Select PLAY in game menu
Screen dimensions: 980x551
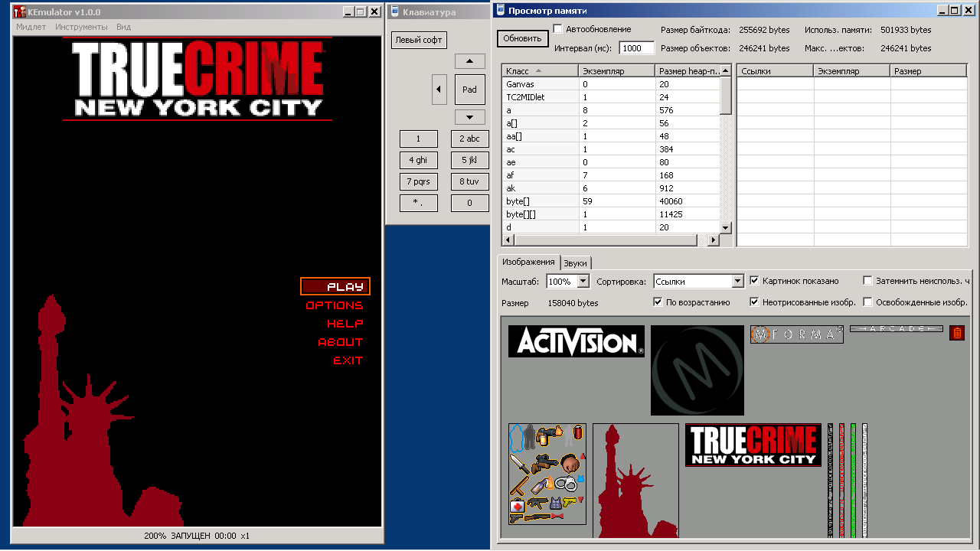tap(335, 286)
